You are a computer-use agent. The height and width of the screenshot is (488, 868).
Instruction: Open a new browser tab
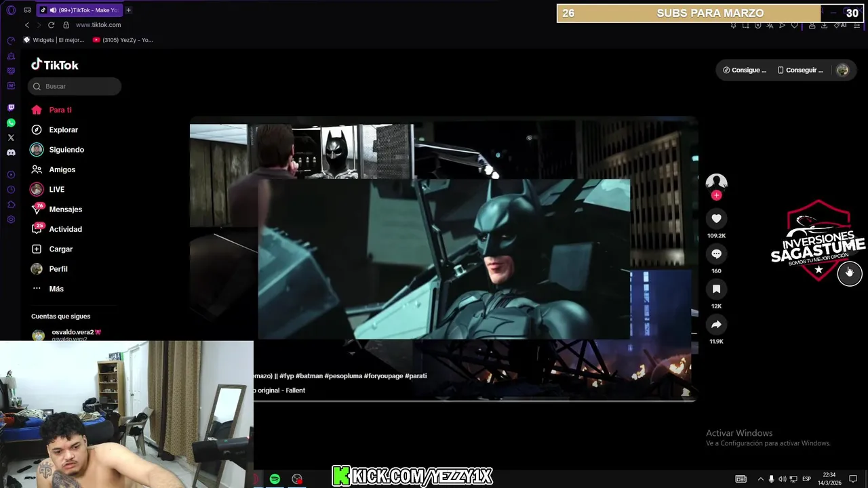click(128, 10)
